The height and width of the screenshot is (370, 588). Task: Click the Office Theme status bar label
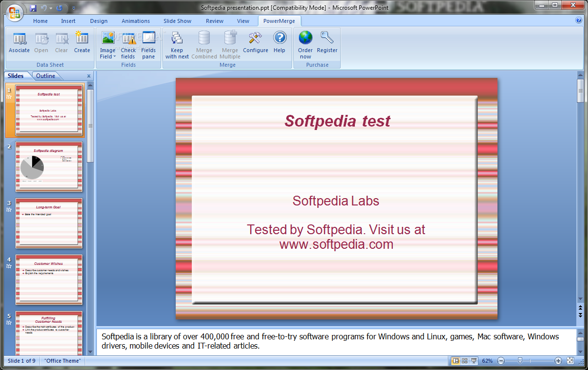point(62,361)
